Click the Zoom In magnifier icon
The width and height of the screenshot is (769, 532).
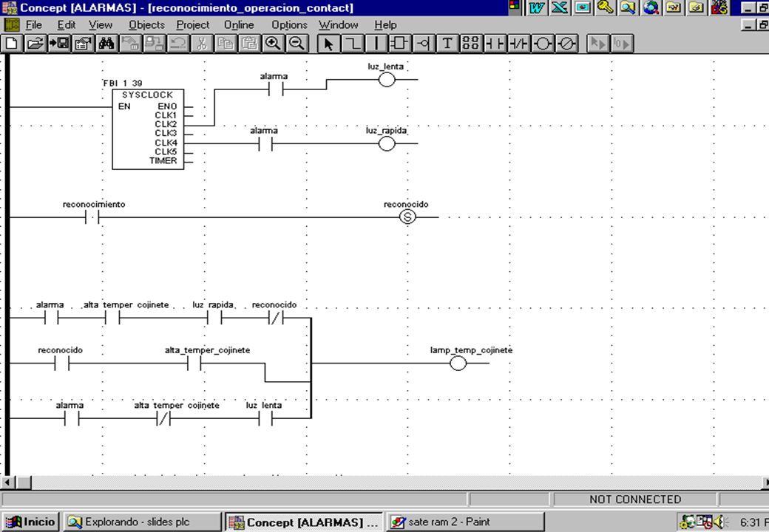(x=273, y=44)
